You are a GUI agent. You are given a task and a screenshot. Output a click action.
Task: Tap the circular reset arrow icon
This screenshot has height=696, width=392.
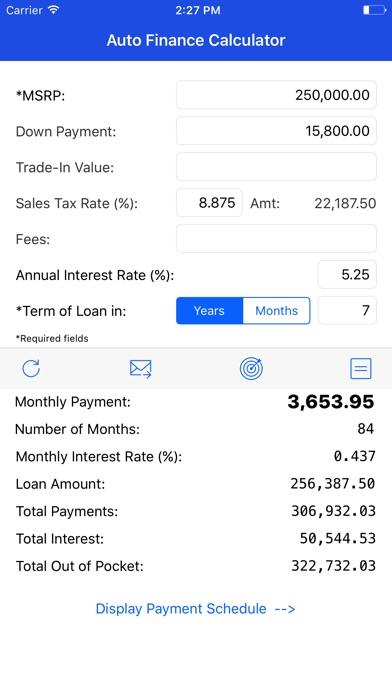pos(31,368)
